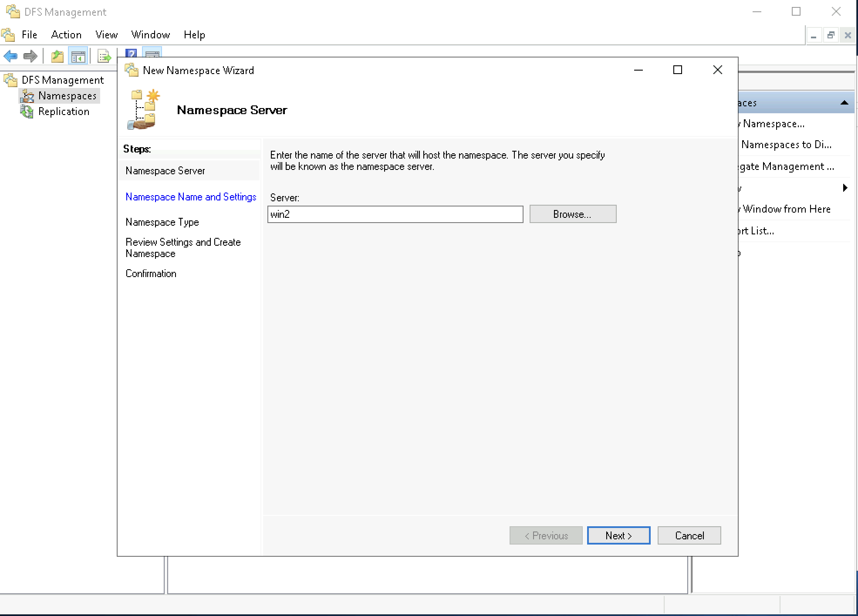Toggle the Show/Hide Console Tree icon

(x=78, y=56)
